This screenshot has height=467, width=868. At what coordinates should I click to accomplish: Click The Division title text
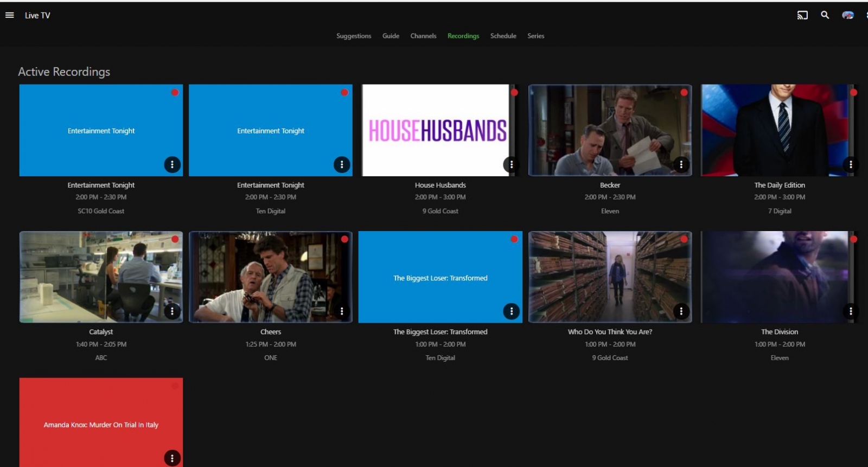pos(779,332)
